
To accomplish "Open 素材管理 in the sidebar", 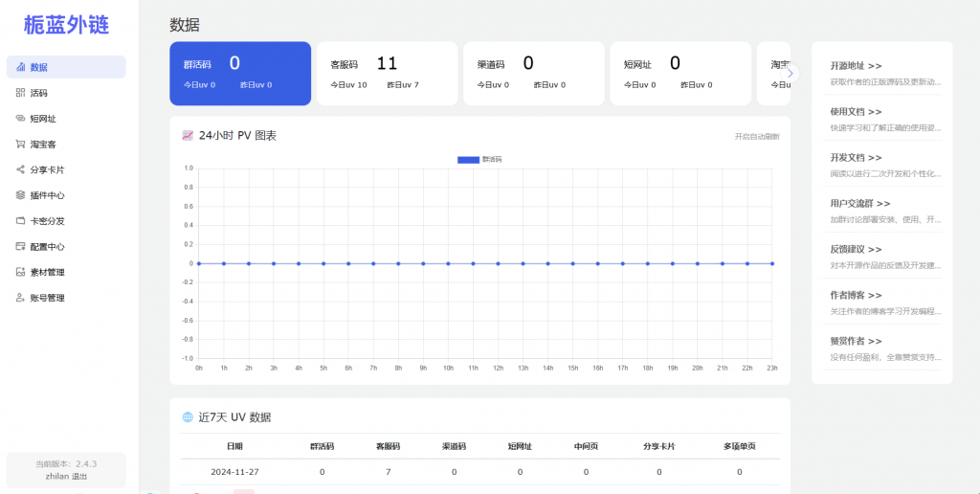I will point(66,272).
